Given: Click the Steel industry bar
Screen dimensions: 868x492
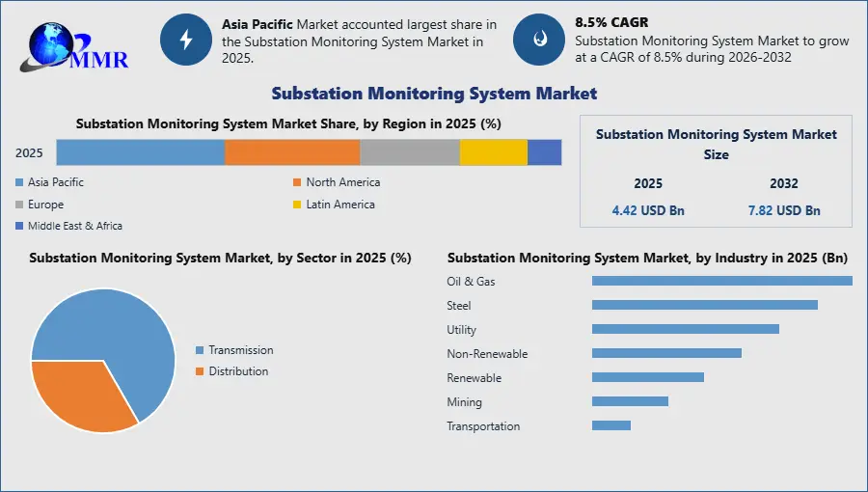Looking at the screenshot, I should pos(704,305).
